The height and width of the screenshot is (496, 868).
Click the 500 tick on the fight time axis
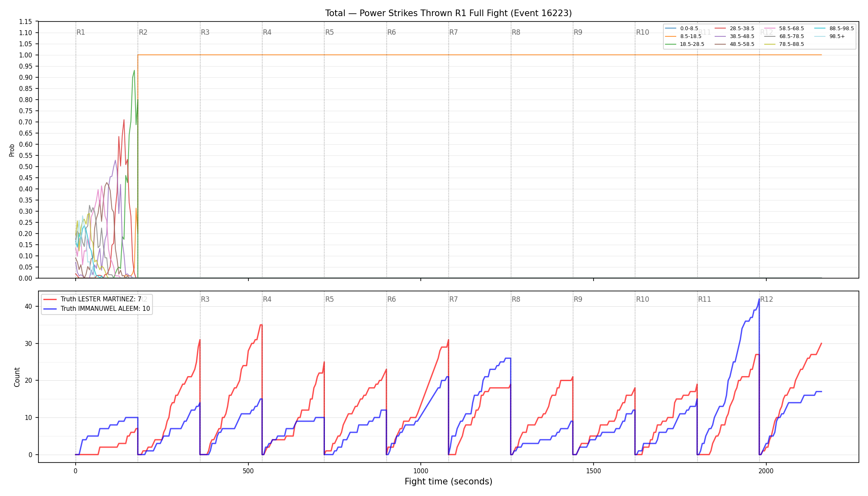pos(248,471)
